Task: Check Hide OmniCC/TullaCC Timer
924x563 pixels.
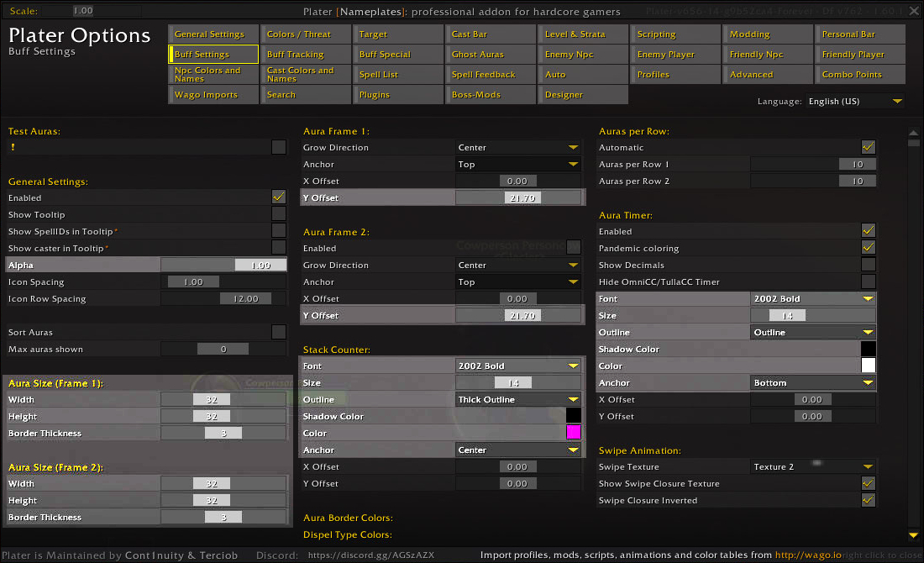Action: point(868,281)
